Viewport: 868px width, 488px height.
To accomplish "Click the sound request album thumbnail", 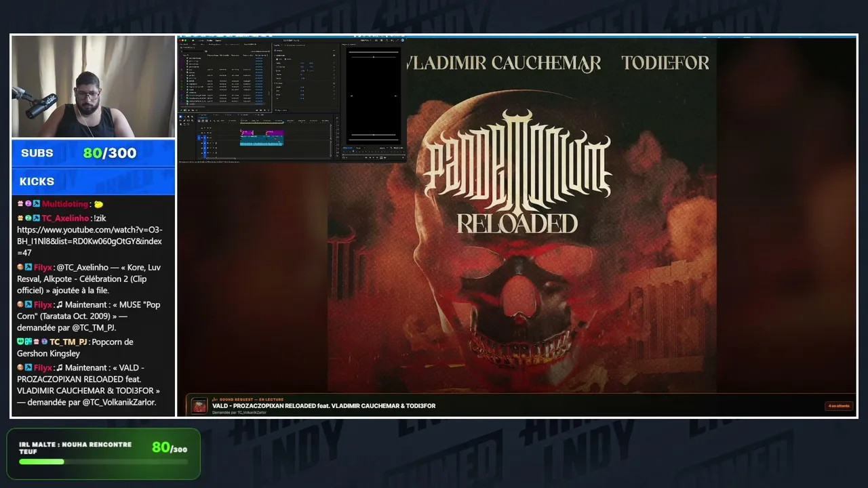I will 199,405.
